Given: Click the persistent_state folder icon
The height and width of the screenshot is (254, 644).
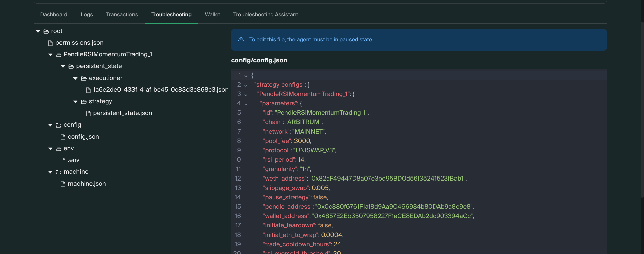Looking at the screenshot, I should coord(71,66).
